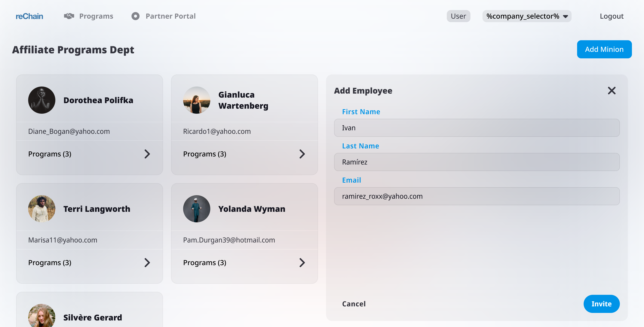
Task: Click Gianluca Wartenberg's avatar
Action: coord(197,100)
